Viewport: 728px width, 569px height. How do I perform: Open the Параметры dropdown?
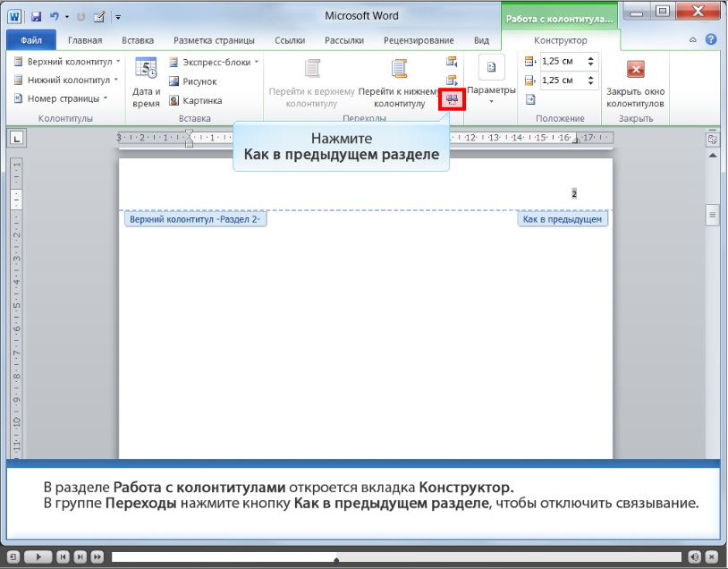[491, 80]
